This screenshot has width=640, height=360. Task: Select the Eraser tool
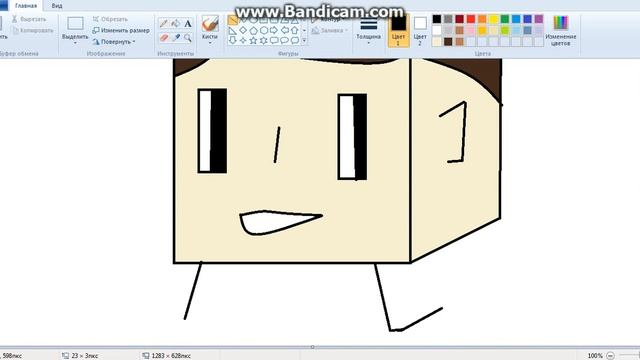(164, 38)
